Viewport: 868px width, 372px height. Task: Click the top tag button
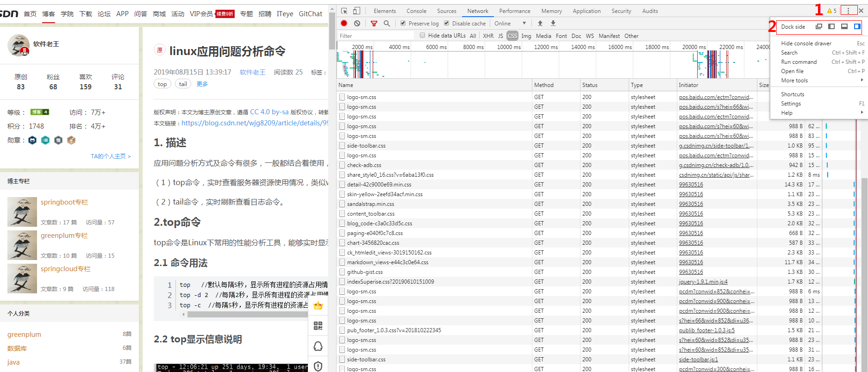tap(162, 84)
